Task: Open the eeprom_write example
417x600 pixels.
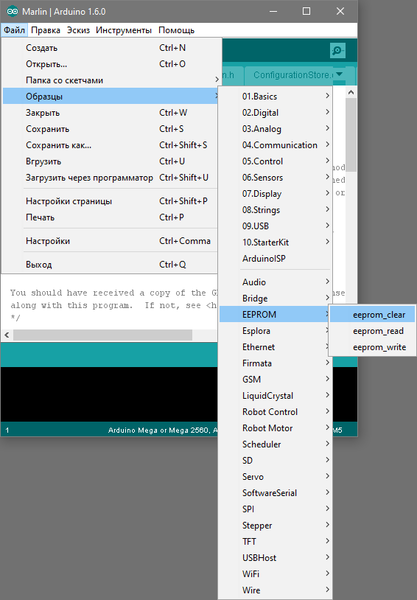Action: click(x=373, y=347)
